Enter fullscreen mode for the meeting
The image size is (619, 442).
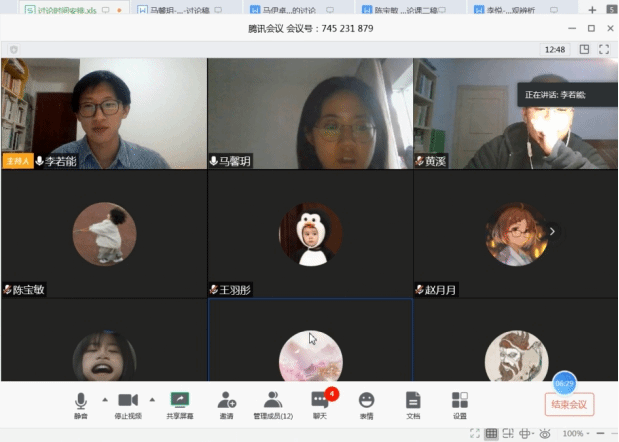click(604, 49)
